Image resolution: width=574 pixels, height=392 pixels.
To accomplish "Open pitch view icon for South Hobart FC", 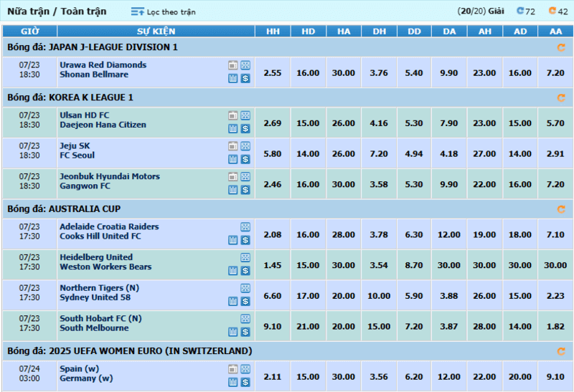I will click(245, 319).
